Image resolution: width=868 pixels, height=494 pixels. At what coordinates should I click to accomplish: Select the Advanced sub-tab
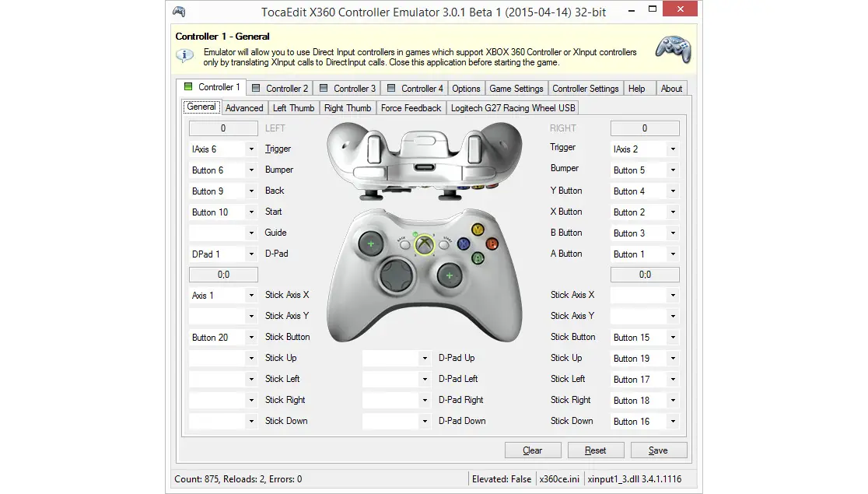(244, 108)
